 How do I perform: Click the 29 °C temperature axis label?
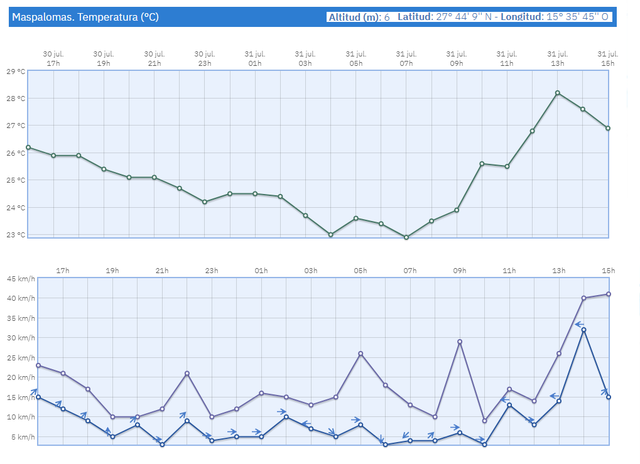pyautogui.click(x=16, y=71)
